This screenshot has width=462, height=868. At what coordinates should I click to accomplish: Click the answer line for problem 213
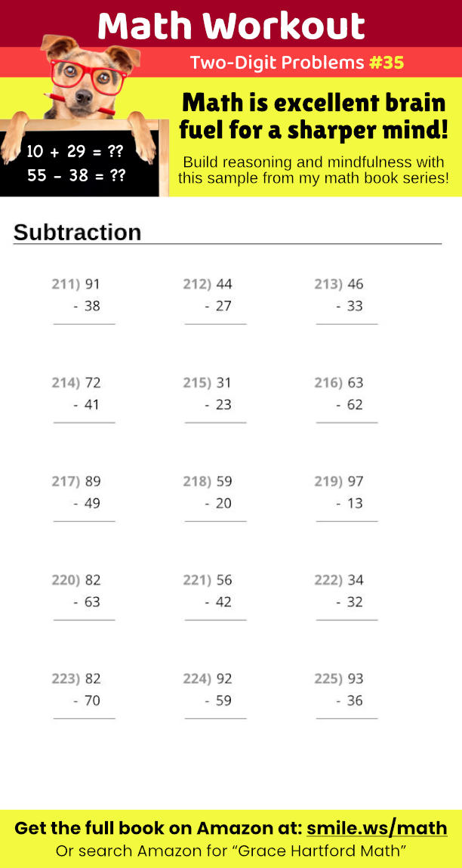tap(346, 324)
